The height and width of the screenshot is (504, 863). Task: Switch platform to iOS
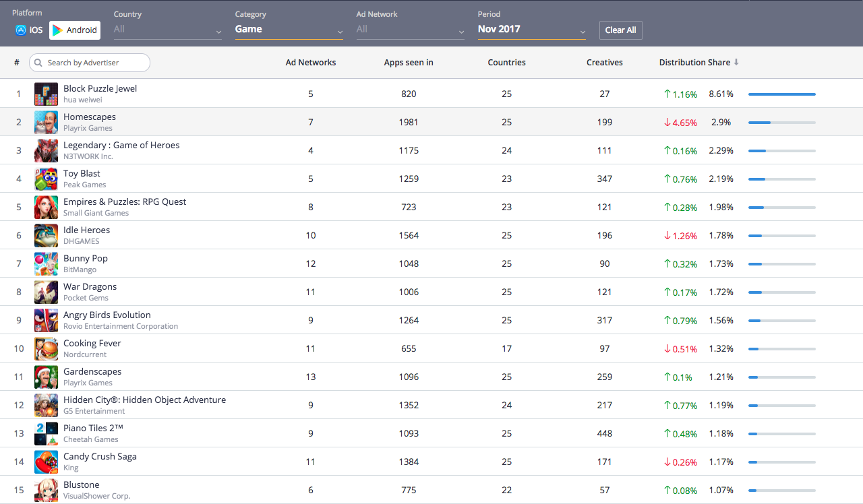tap(29, 30)
